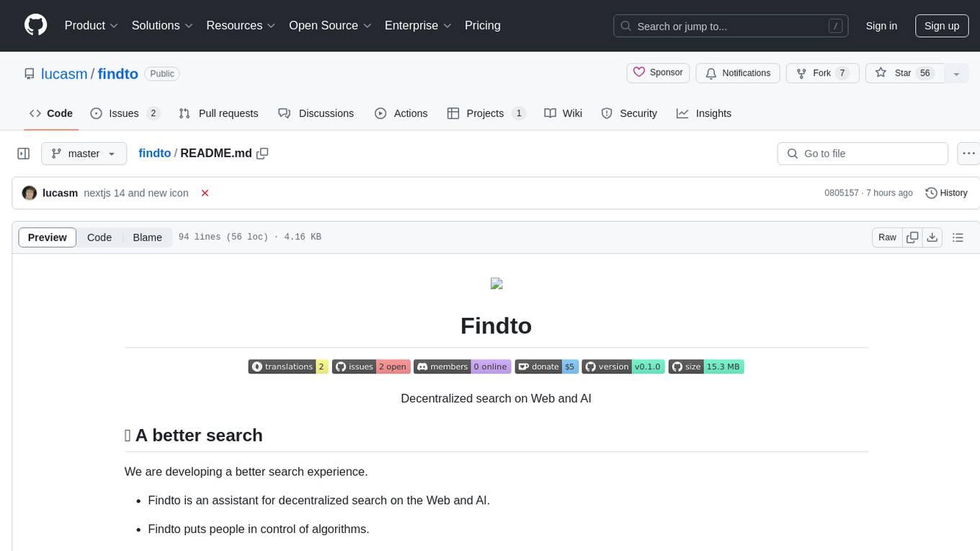Open commit hash 0805157

(842, 193)
